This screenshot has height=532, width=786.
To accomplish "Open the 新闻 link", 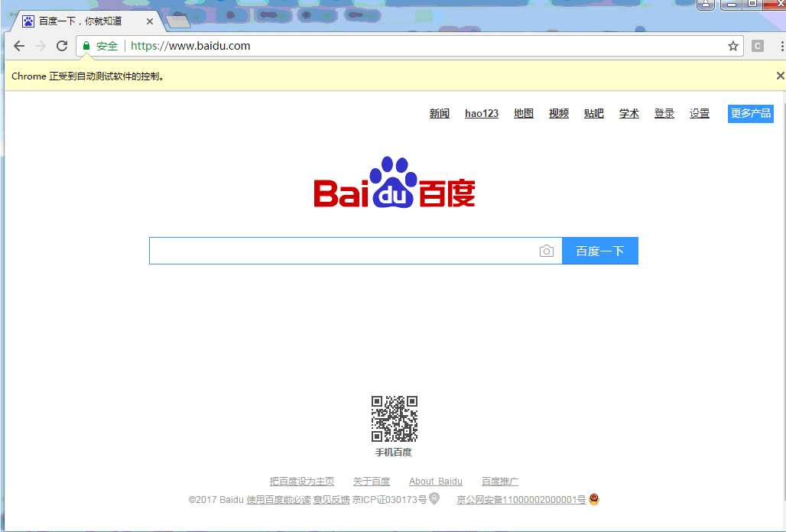I will pos(439,114).
